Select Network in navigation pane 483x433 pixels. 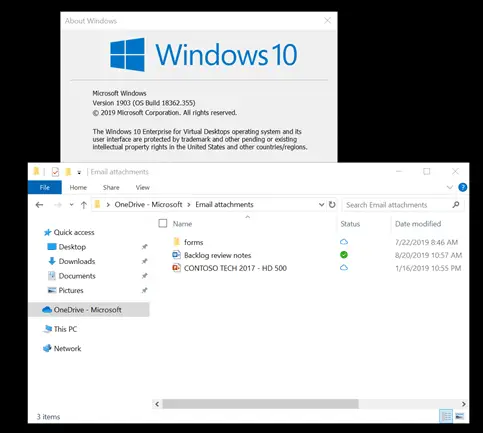[67, 348]
